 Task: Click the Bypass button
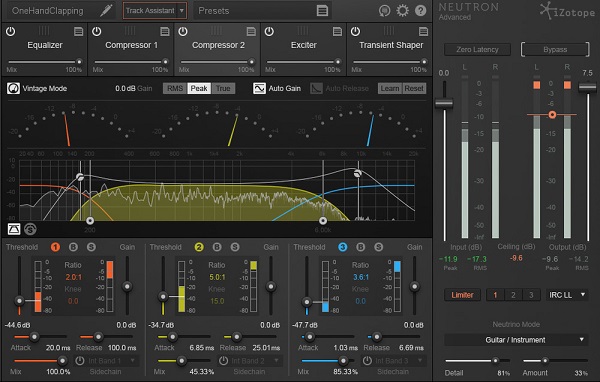pos(555,50)
